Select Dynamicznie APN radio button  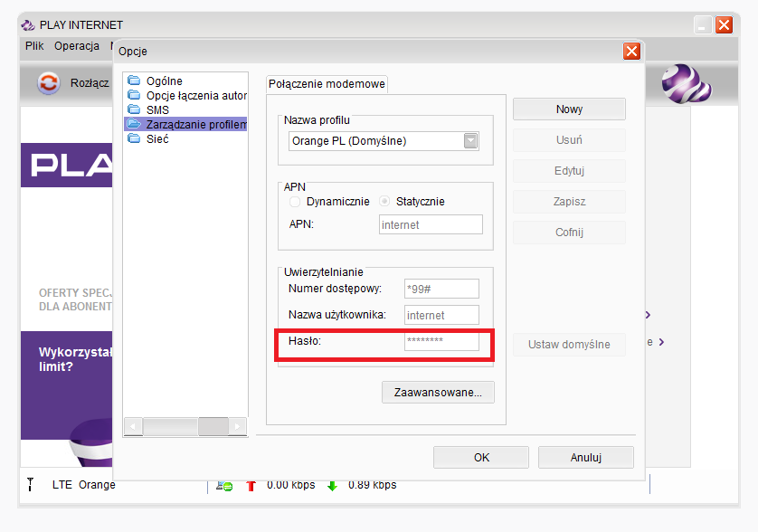pos(294,201)
